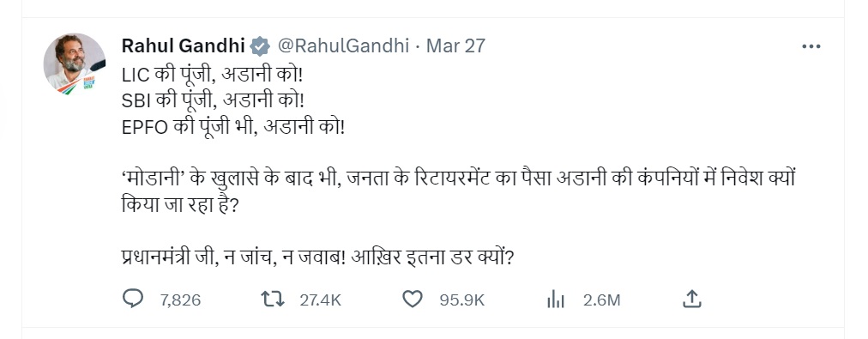Click the Rahul Gandhi display name

[x=184, y=46]
